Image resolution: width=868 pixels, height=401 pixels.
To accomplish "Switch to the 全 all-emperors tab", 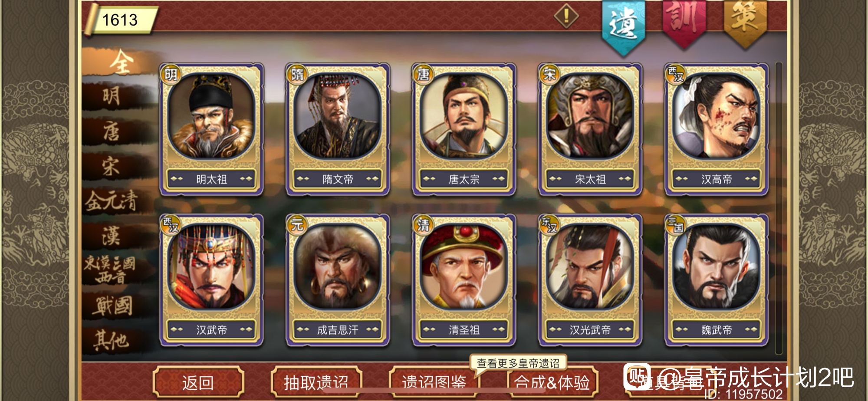I will 120,62.
